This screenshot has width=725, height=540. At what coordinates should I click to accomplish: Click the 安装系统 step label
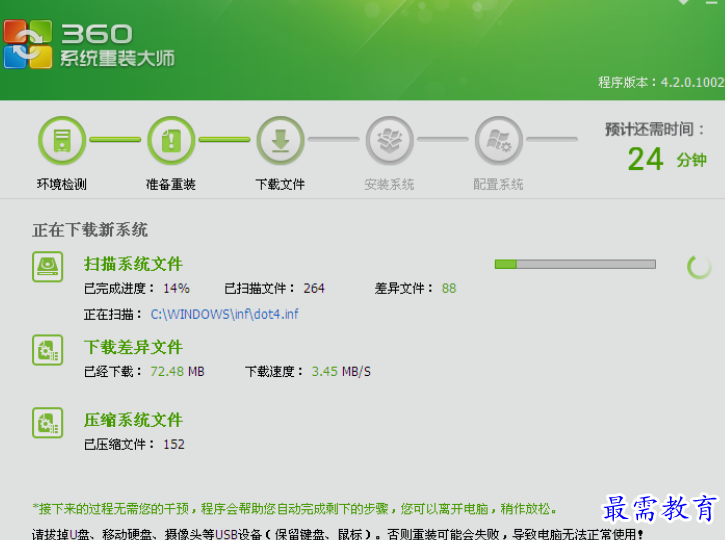click(x=389, y=184)
